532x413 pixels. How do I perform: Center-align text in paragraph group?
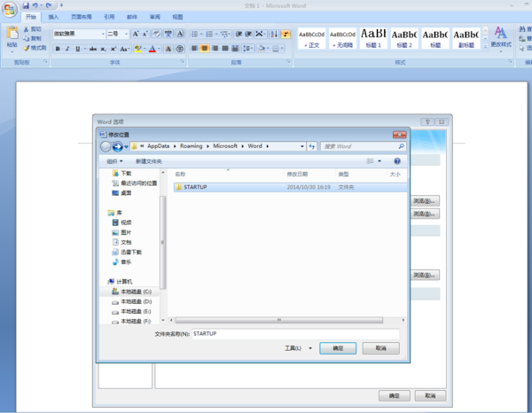(205, 48)
